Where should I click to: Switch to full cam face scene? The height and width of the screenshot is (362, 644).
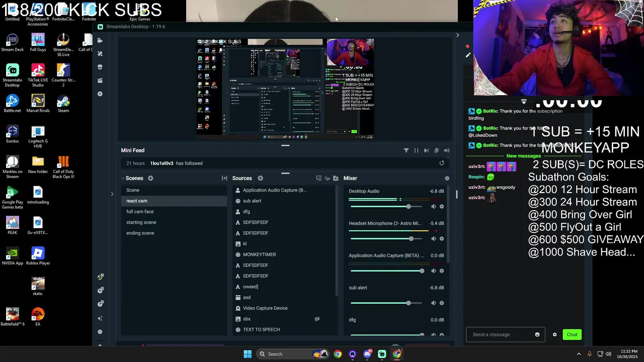(174, 212)
